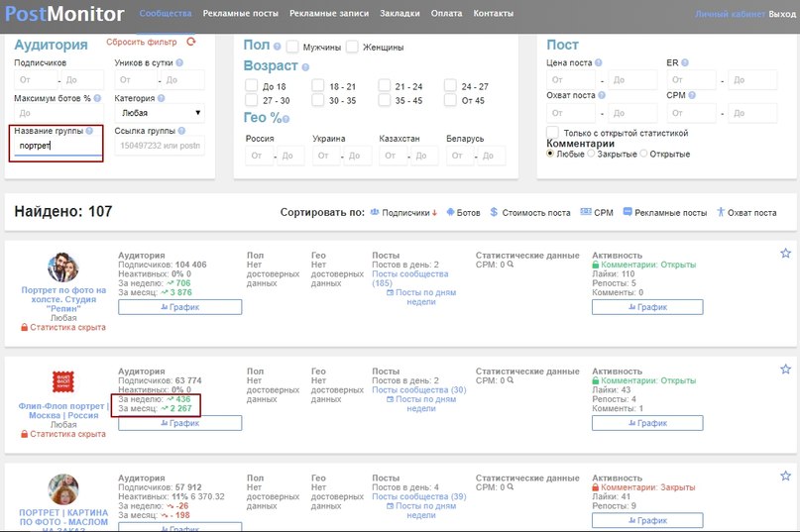Sort results by Подписчики
Viewport: 800px width, 532px height.
(x=403, y=213)
